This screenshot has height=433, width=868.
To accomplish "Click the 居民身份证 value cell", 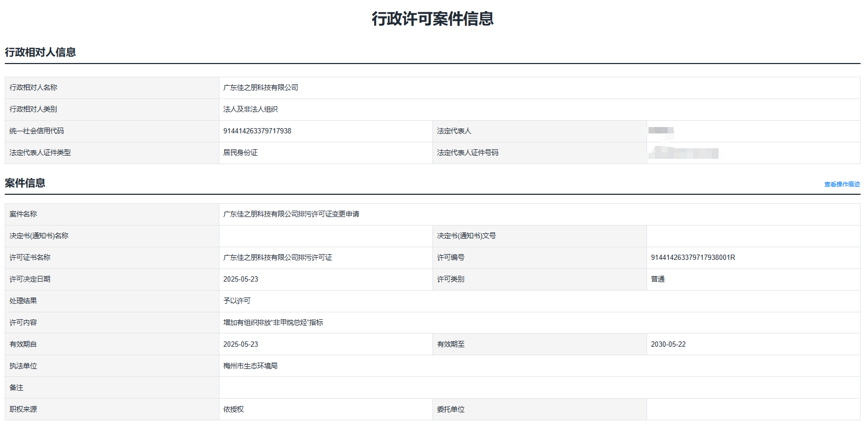I will click(x=240, y=153).
